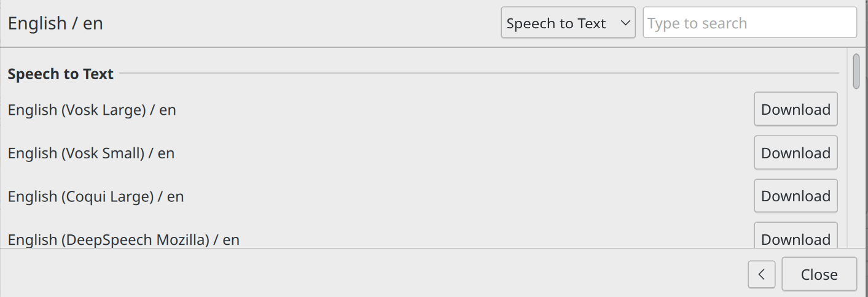Focus the Type to search field

pos(749,23)
